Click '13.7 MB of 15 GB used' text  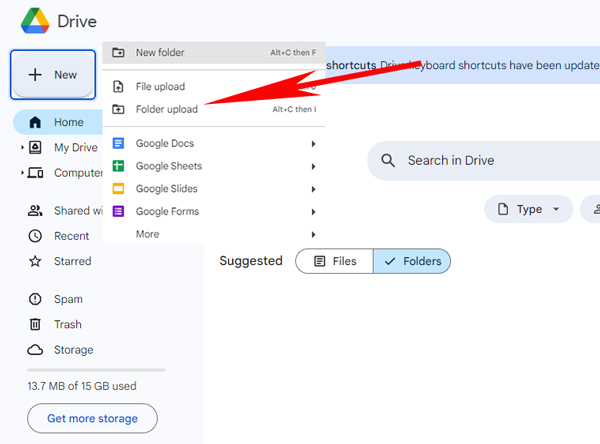point(82,386)
